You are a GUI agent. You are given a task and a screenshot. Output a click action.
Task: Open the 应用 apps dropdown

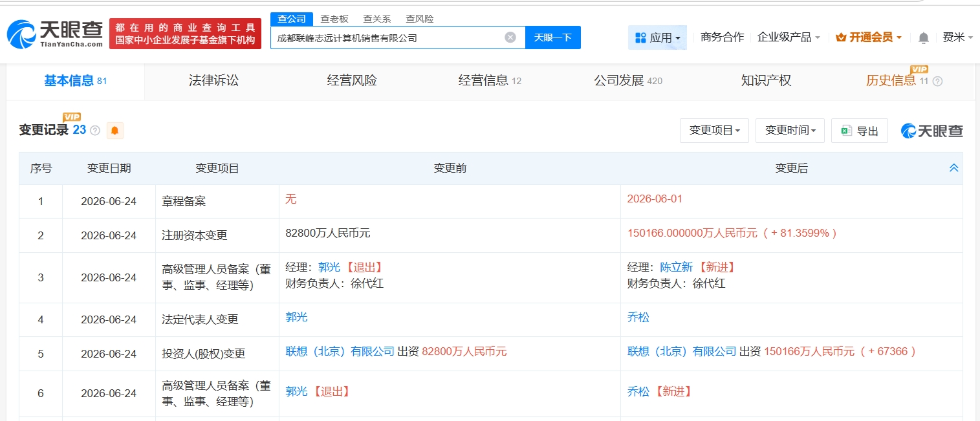point(657,38)
